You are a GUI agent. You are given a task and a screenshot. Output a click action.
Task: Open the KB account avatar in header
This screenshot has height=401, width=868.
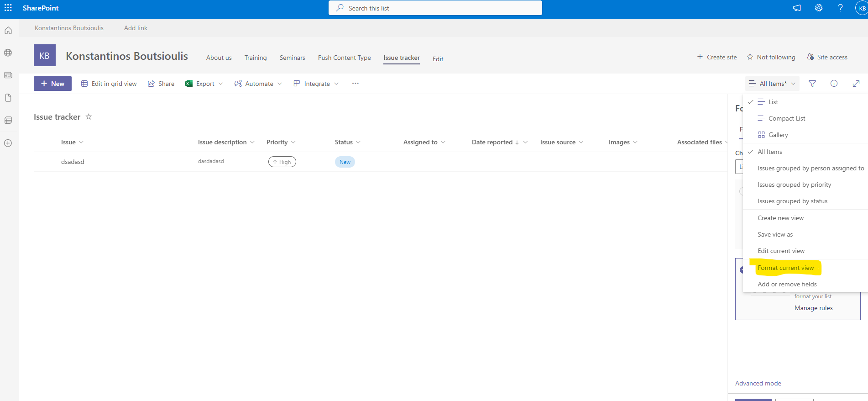pyautogui.click(x=862, y=8)
